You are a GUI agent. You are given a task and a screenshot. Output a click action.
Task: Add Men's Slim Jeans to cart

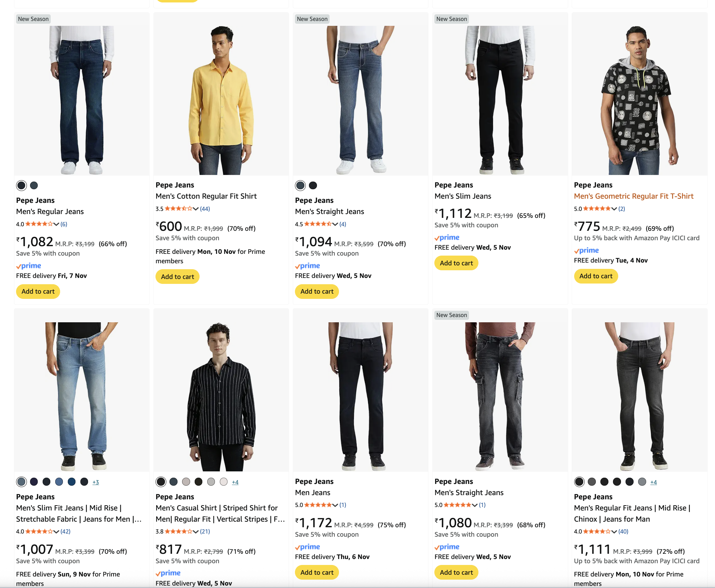(456, 263)
